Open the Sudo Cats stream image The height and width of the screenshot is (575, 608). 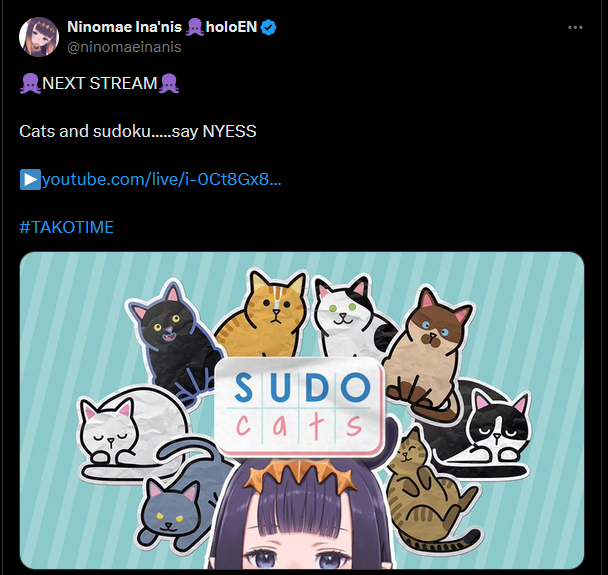click(x=302, y=410)
